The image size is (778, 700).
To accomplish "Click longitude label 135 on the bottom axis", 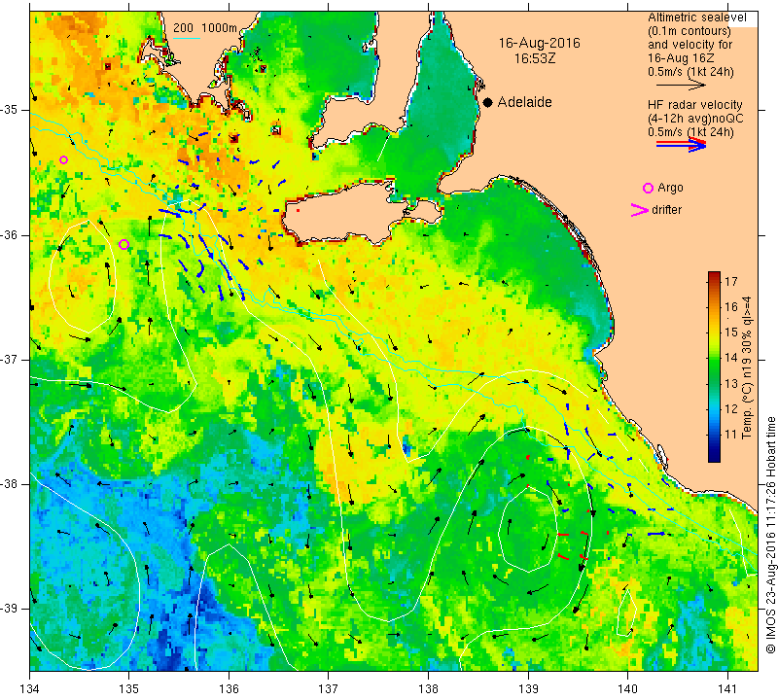I will click(x=129, y=688).
